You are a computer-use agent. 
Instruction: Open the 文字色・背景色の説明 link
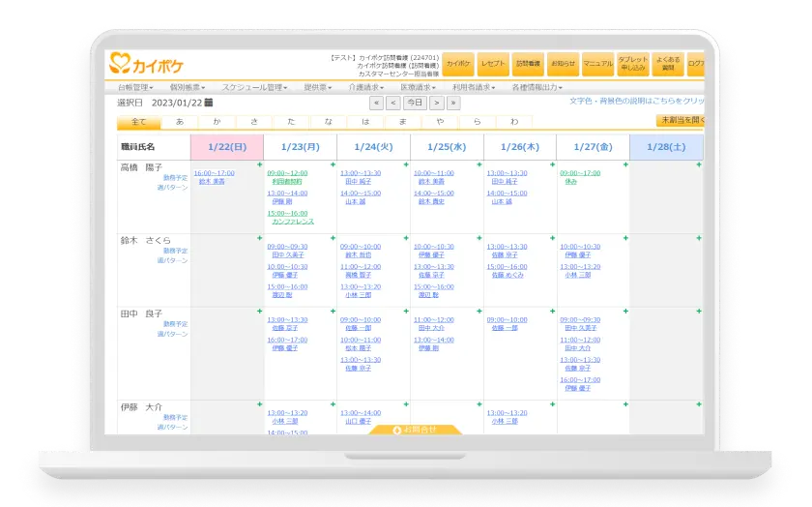[x=636, y=101]
